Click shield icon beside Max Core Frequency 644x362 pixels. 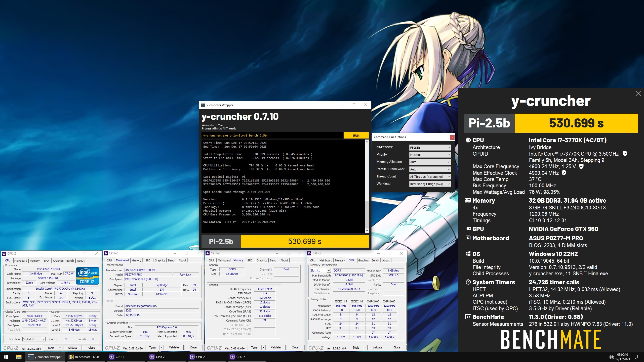click(x=581, y=166)
